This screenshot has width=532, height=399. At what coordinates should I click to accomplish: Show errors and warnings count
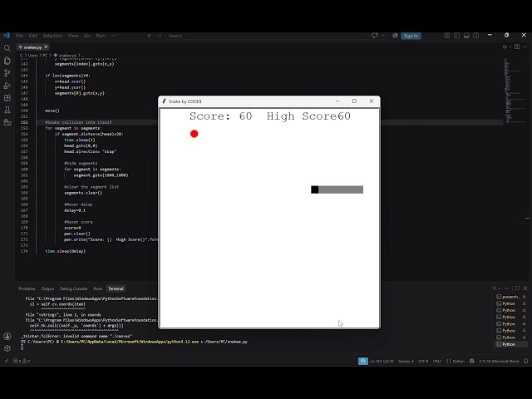[x=22, y=361]
